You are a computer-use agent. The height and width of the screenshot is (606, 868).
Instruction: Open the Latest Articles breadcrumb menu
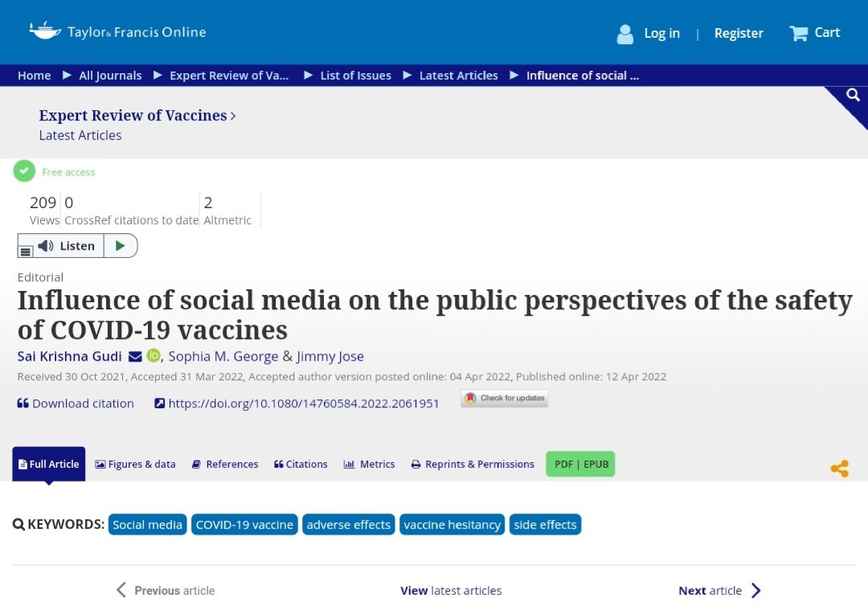[459, 75]
